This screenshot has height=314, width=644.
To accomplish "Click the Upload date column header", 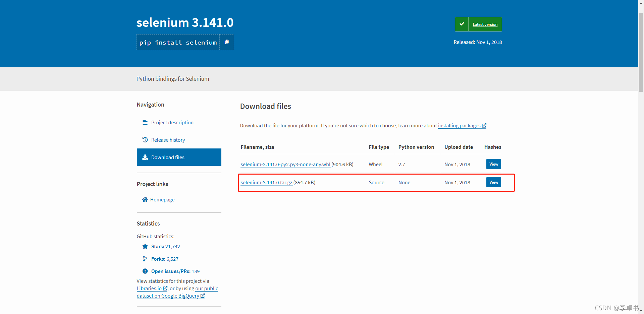I will tap(459, 147).
